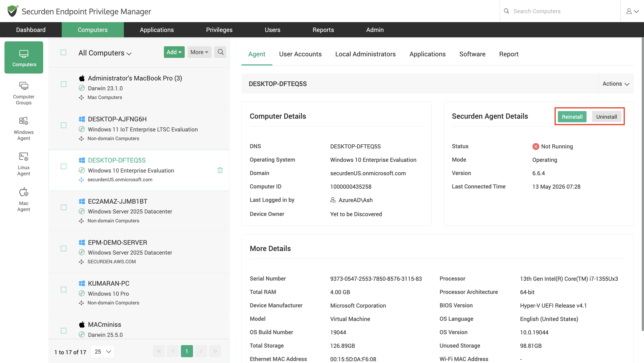This screenshot has width=644, height=363.
Task: Click the trash icon for DESKTOP-DFTEQ5S
Action: coord(220,170)
